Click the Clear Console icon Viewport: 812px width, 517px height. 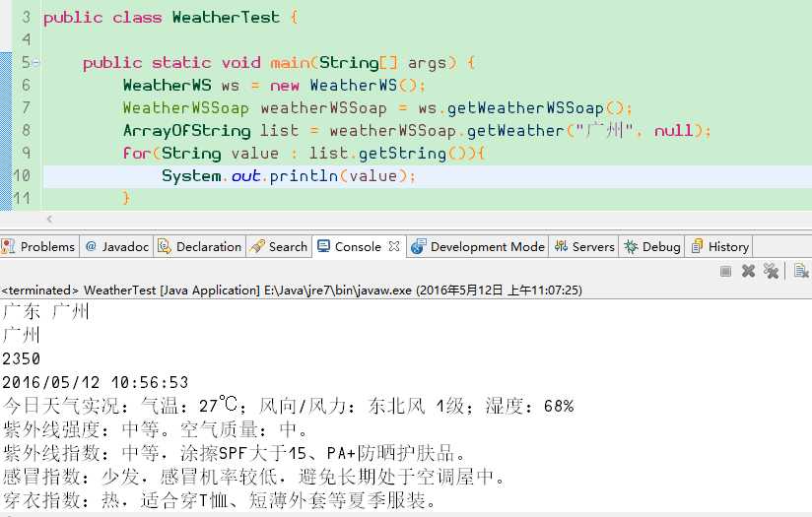[x=801, y=271]
